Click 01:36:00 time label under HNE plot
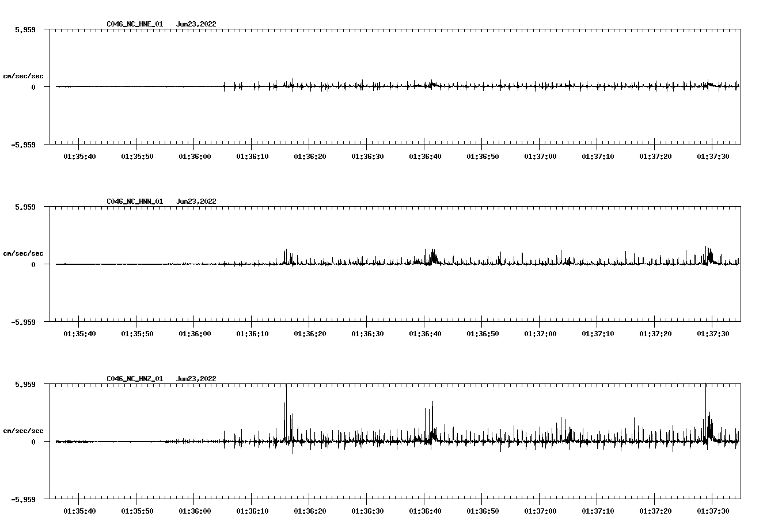This screenshot has height=532, width=782. (195, 157)
